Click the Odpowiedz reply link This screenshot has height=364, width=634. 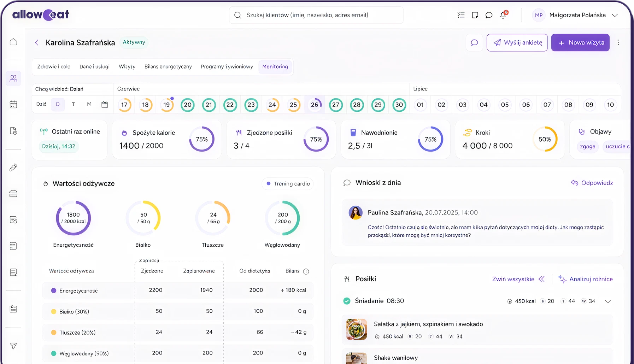click(x=592, y=183)
